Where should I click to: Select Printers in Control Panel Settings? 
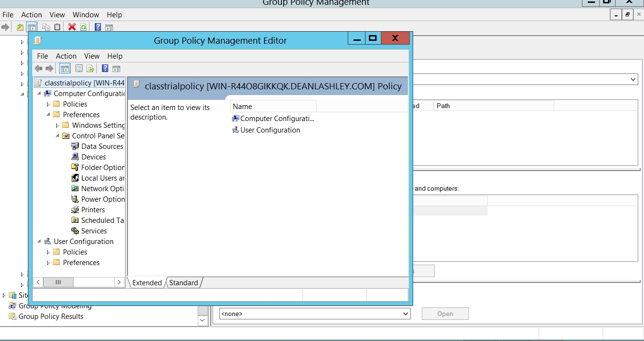(93, 210)
